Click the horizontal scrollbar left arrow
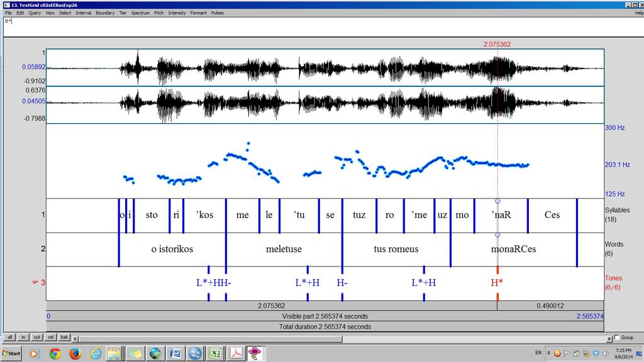The width and height of the screenshot is (644, 362). tap(75, 339)
